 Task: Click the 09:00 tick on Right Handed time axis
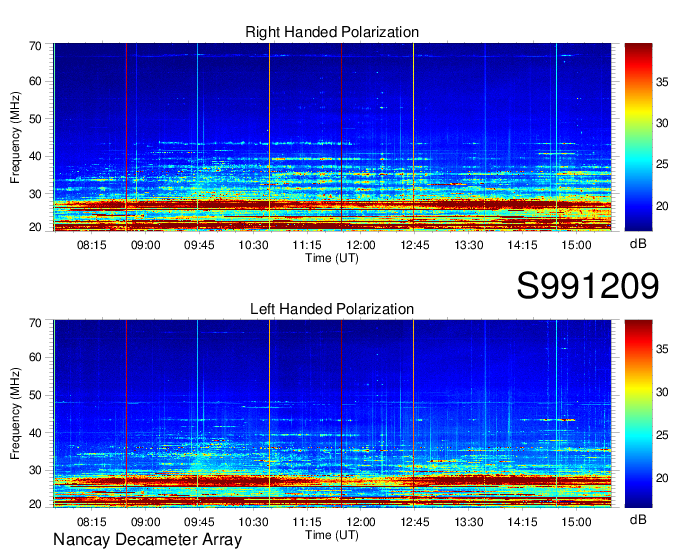click(x=146, y=245)
